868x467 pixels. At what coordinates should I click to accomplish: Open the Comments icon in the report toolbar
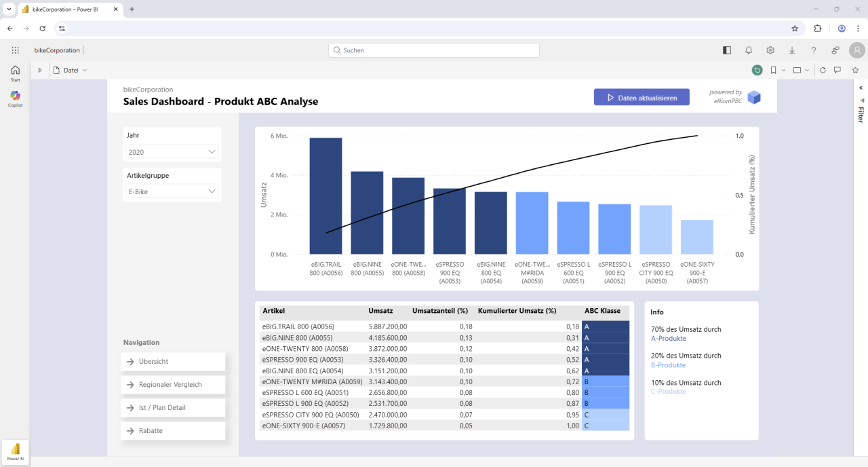[839, 70]
